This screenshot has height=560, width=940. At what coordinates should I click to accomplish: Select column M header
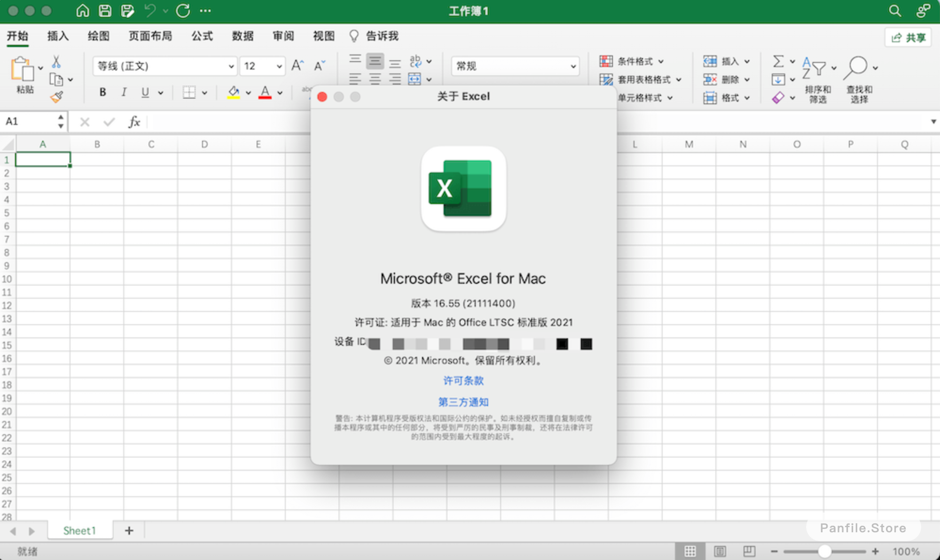[689, 144]
